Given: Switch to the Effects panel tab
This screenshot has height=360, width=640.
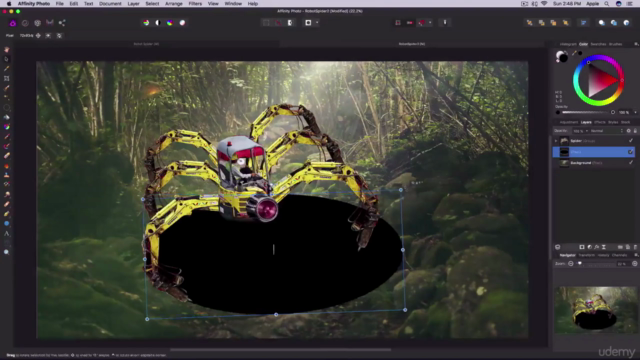Looking at the screenshot, I should 600,122.
